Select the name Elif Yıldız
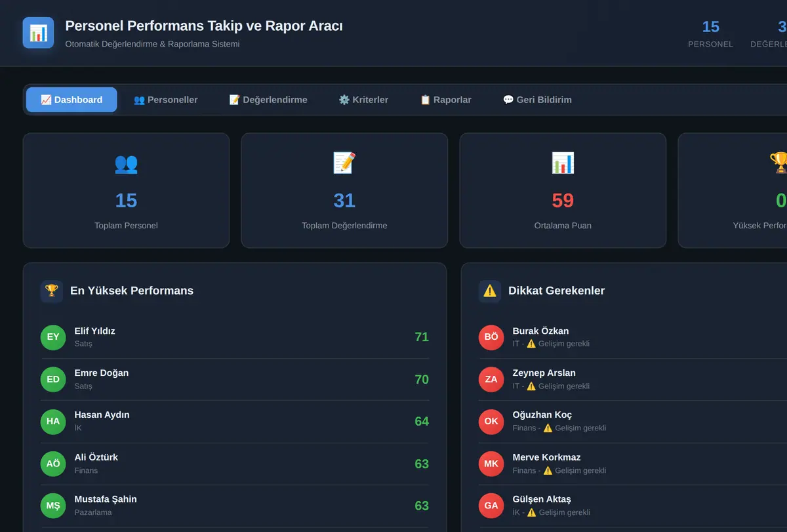 click(x=95, y=331)
